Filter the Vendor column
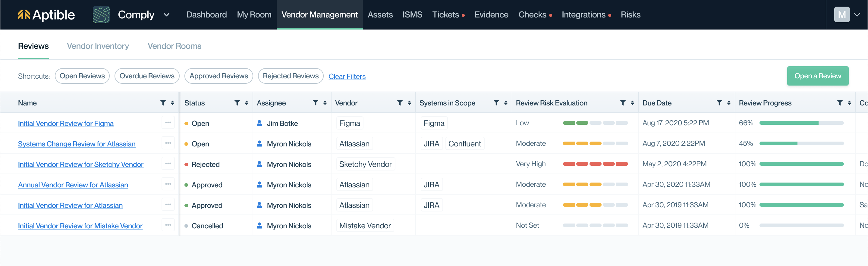 tap(400, 103)
